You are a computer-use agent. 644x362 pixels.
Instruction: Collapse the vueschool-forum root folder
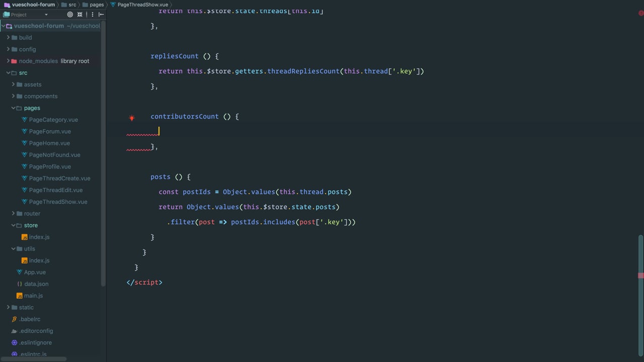pyautogui.click(x=3, y=26)
